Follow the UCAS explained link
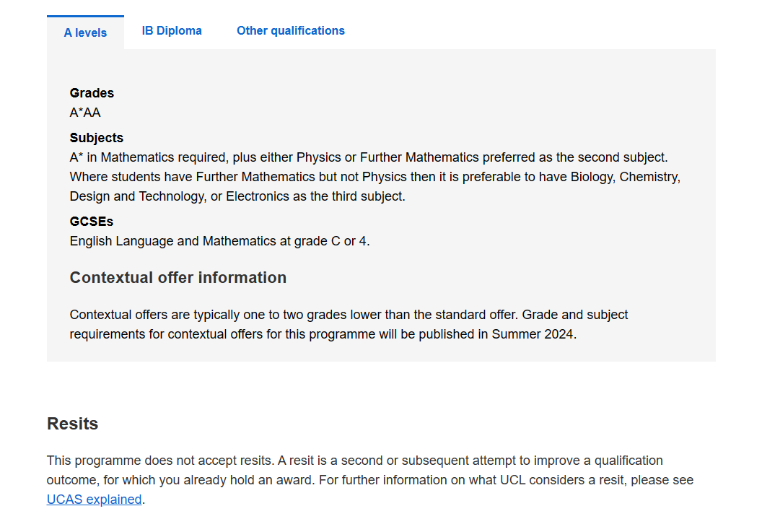The width and height of the screenshot is (762, 532). click(x=95, y=500)
